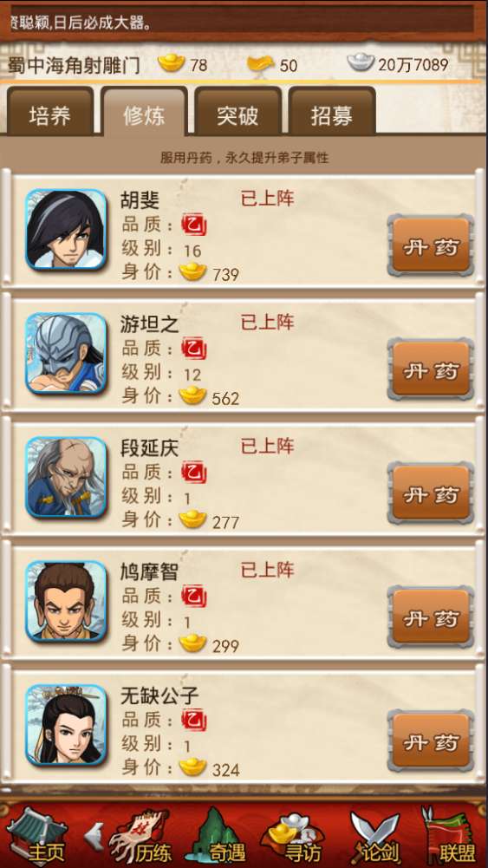Select 鸠摩智's portrait
Viewport: 488px width, 868px height.
coord(66,601)
